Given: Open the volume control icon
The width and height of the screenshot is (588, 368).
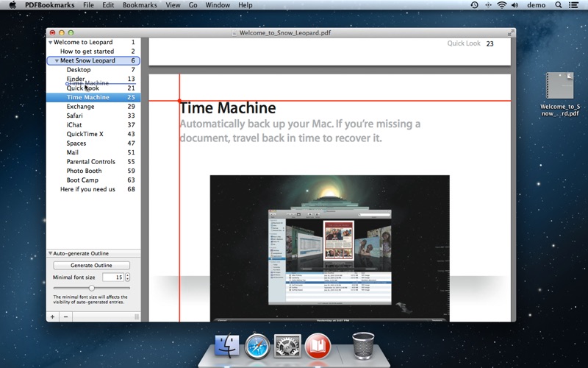Looking at the screenshot, I should point(515,5).
